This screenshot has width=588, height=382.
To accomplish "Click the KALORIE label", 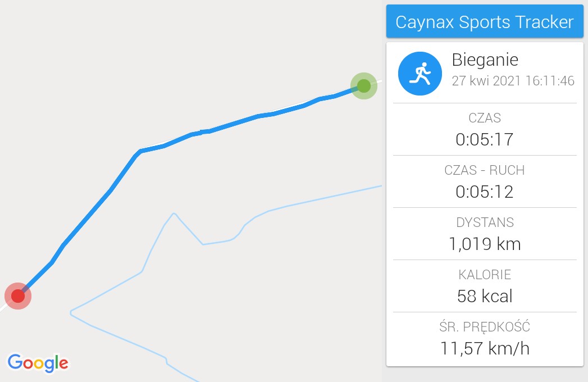I will (x=485, y=275).
